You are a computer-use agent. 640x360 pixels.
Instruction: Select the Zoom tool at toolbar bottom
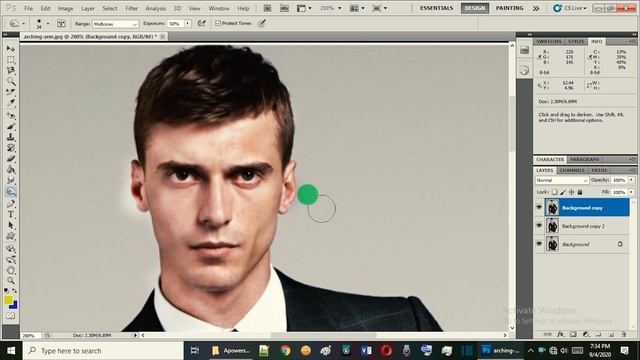click(x=11, y=281)
